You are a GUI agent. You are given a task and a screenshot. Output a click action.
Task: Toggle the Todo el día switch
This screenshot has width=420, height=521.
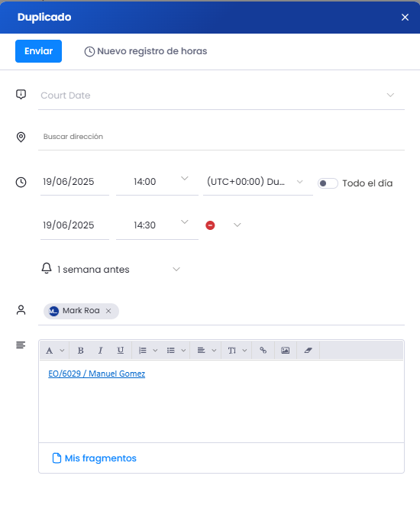(x=328, y=183)
